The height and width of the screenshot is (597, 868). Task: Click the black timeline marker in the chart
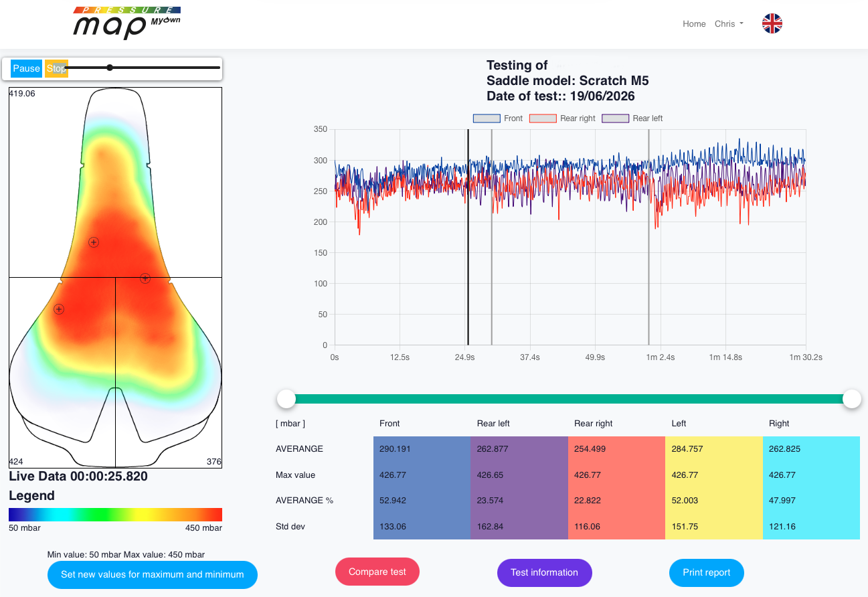tap(468, 237)
